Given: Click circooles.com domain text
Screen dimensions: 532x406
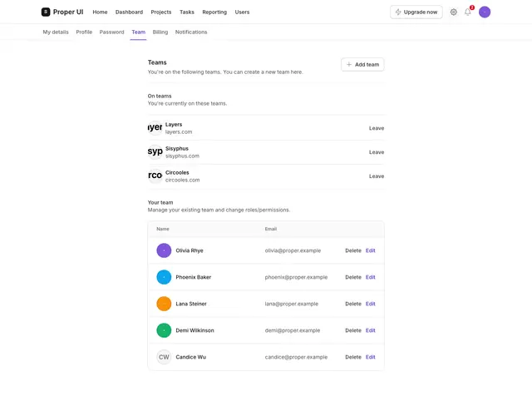Looking at the screenshot, I should tap(182, 180).
